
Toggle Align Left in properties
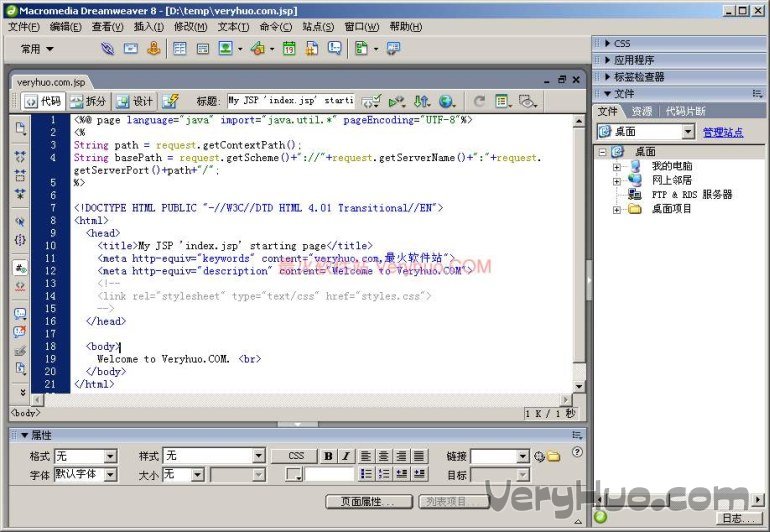[x=365, y=456]
